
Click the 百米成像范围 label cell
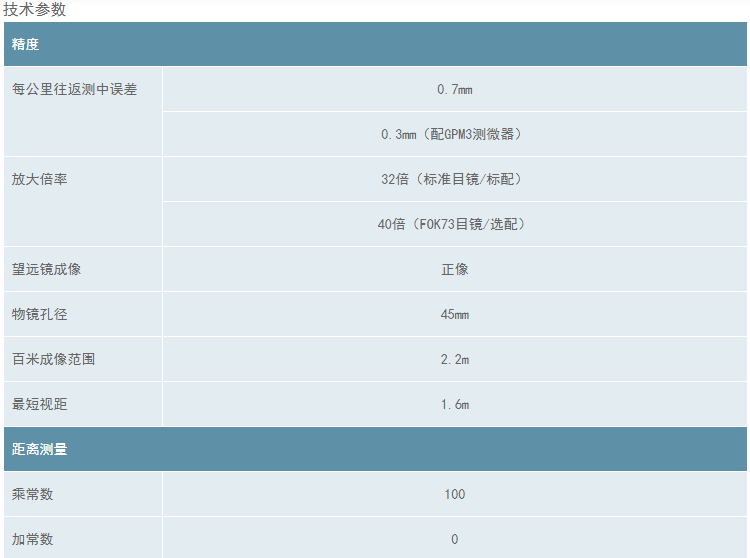click(53, 360)
